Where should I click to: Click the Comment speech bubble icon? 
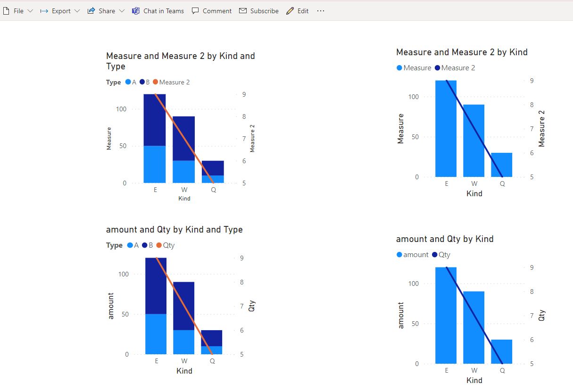[195, 11]
